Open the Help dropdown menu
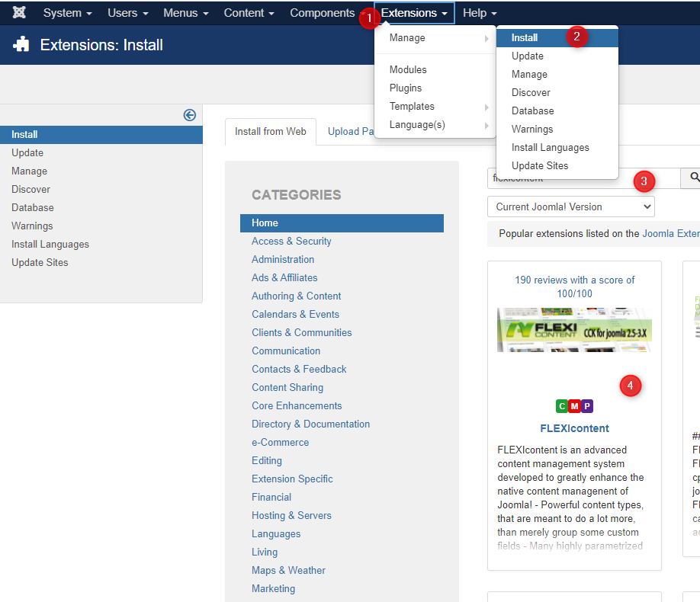Viewport: 700px width, 602px height. [480, 13]
